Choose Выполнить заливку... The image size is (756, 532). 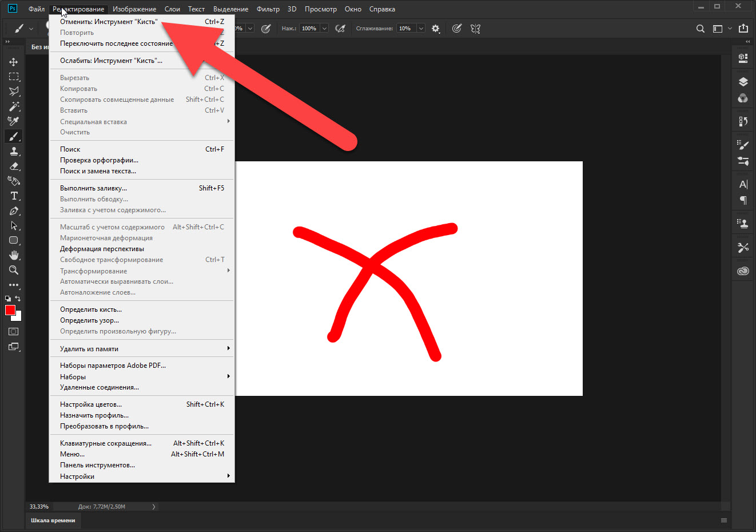coord(142,188)
